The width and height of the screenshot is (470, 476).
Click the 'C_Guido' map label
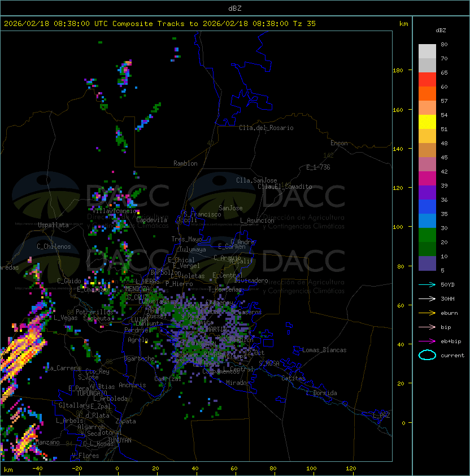pyautogui.click(x=69, y=281)
